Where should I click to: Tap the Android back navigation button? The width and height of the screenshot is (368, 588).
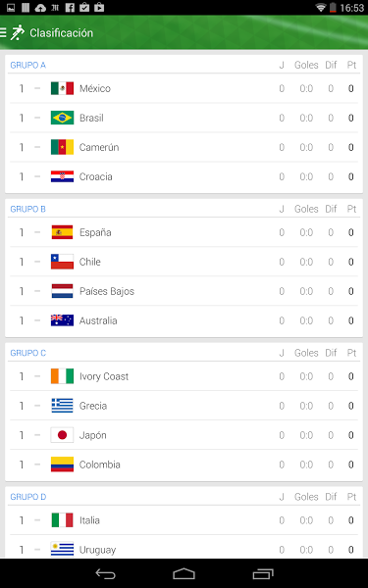click(x=105, y=573)
